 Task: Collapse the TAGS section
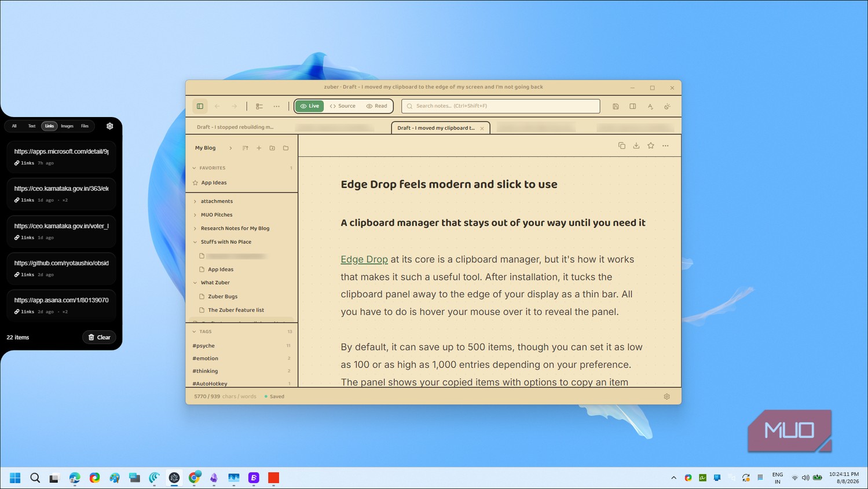(x=195, y=332)
